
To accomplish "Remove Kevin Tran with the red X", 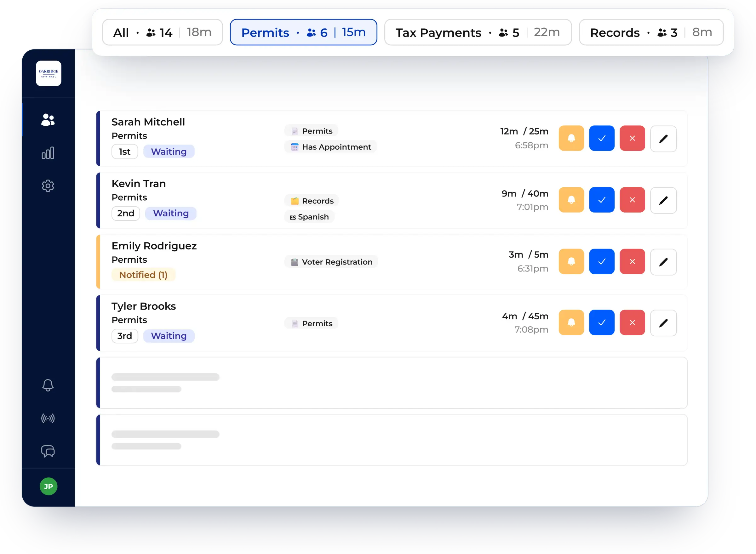I will pos(632,200).
